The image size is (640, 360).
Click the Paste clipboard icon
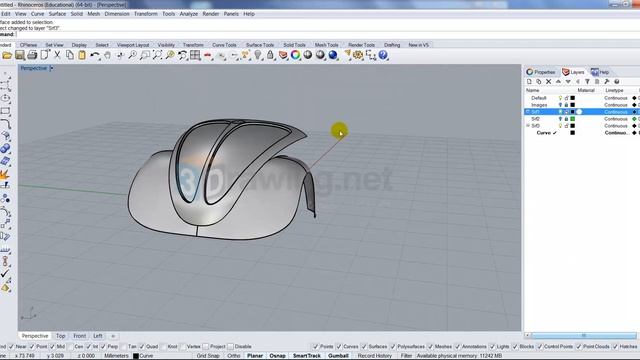82,55
